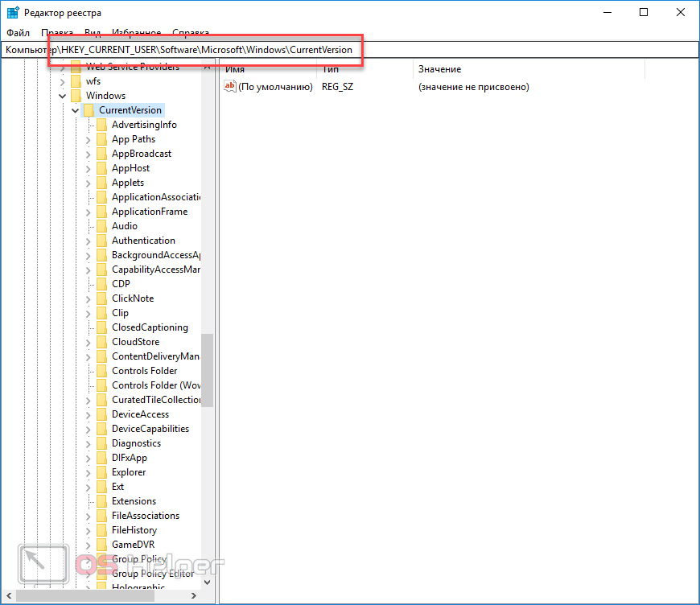The image size is (700, 605).
Task: Expand the App Paths key
Action: point(89,139)
